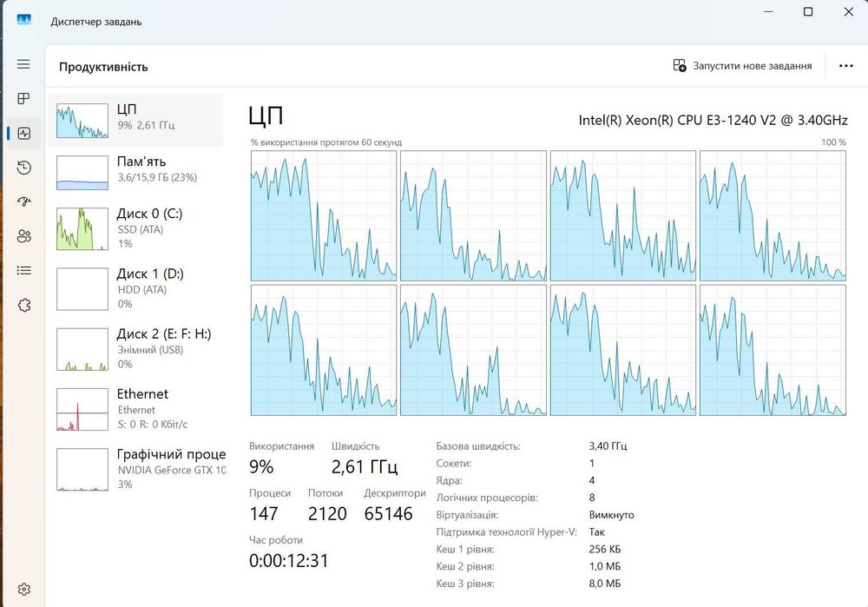Select the Графічний процесор item
This screenshot has height=607, width=868.
135,470
